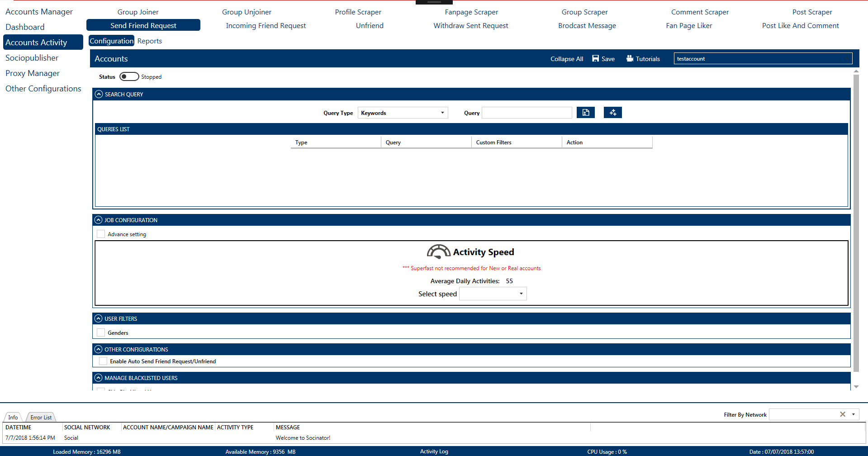
Task: Open Proxy Manager in the sidebar
Action: [x=33, y=73]
